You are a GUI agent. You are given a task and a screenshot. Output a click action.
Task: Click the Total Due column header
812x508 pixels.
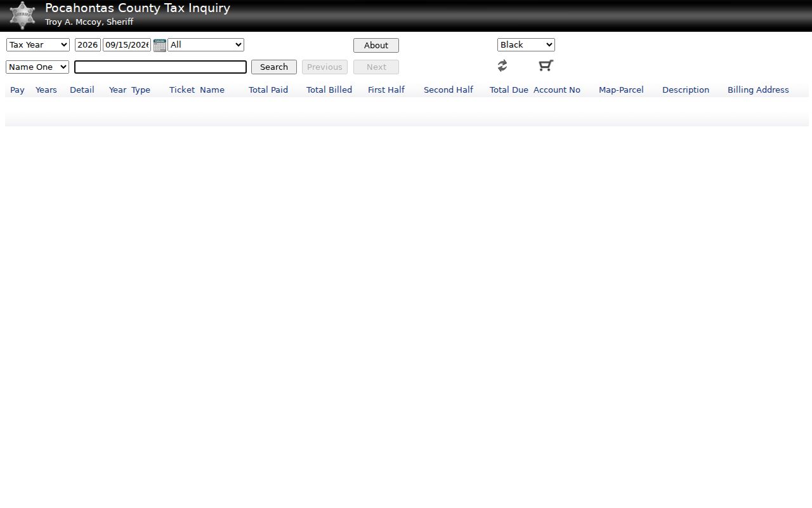pyautogui.click(x=509, y=90)
